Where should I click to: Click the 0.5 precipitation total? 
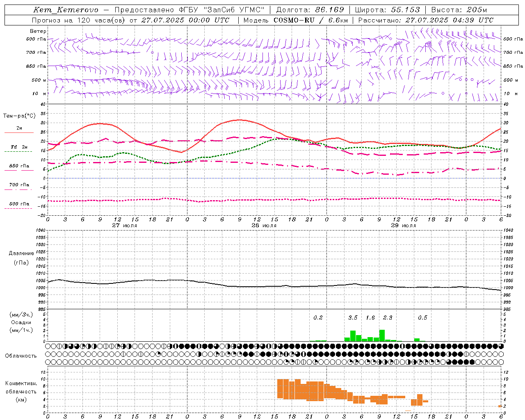(422, 317)
